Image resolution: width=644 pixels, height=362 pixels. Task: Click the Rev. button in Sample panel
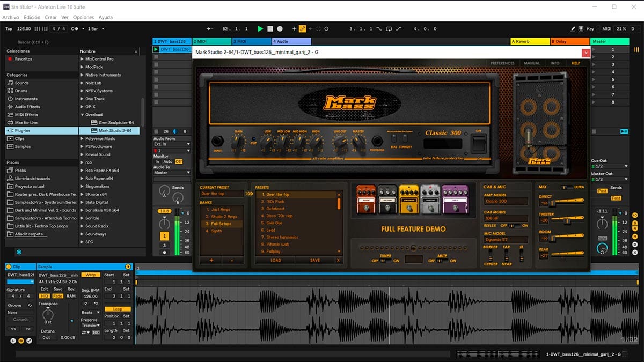(x=71, y=289)
